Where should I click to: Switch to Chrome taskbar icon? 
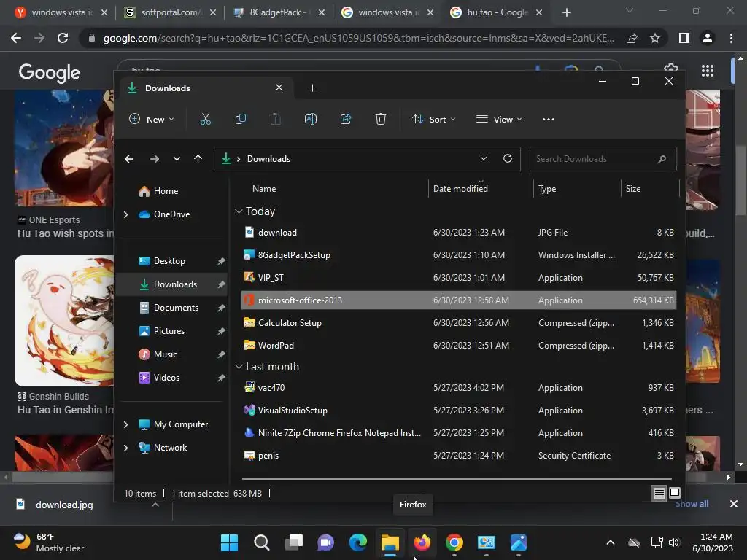point(454,542)
